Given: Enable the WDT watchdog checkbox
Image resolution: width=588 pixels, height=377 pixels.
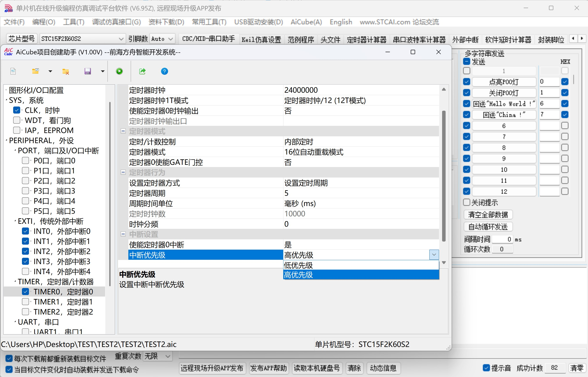Looking at the screenshot, I should point(17,120).
